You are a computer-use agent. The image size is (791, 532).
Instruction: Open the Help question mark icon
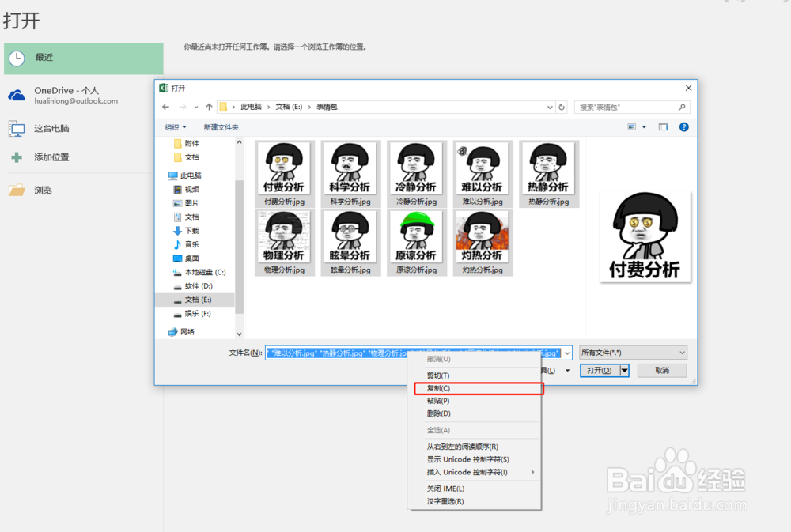(x=683, y=127)
